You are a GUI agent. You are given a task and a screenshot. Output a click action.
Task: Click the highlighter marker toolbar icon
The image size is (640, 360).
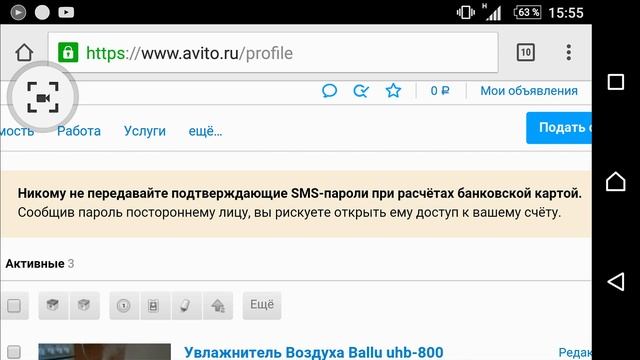click(186, 305)
